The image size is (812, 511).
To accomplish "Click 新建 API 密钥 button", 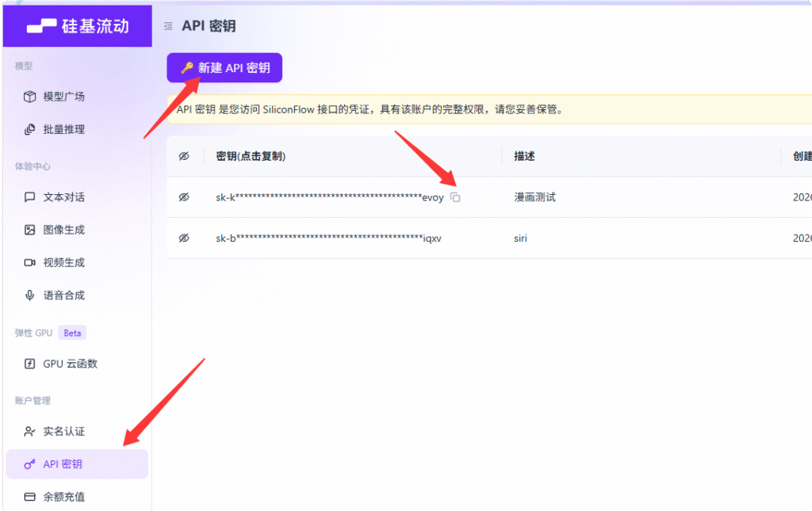I will click(x=224, y=68).
